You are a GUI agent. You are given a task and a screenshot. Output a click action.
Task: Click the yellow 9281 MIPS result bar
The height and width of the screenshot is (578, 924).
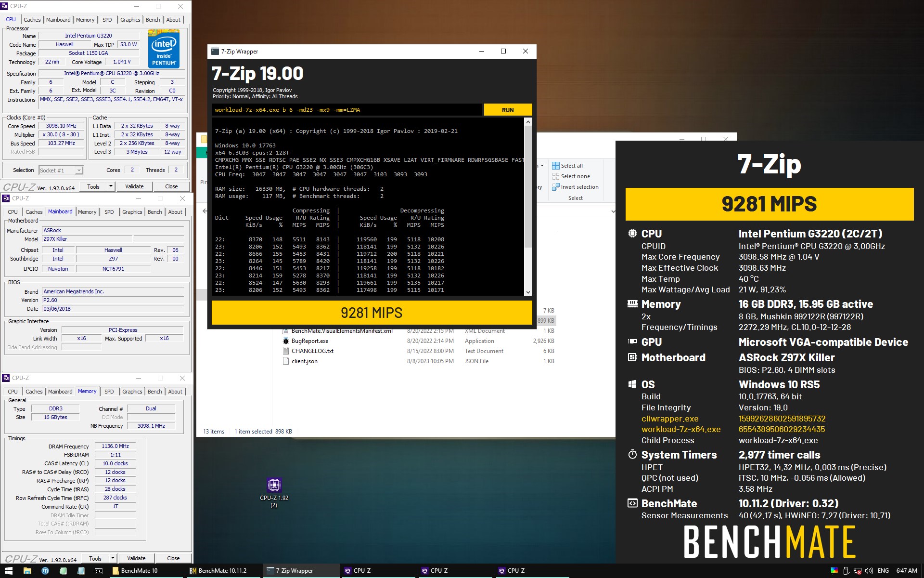(372, 313)
